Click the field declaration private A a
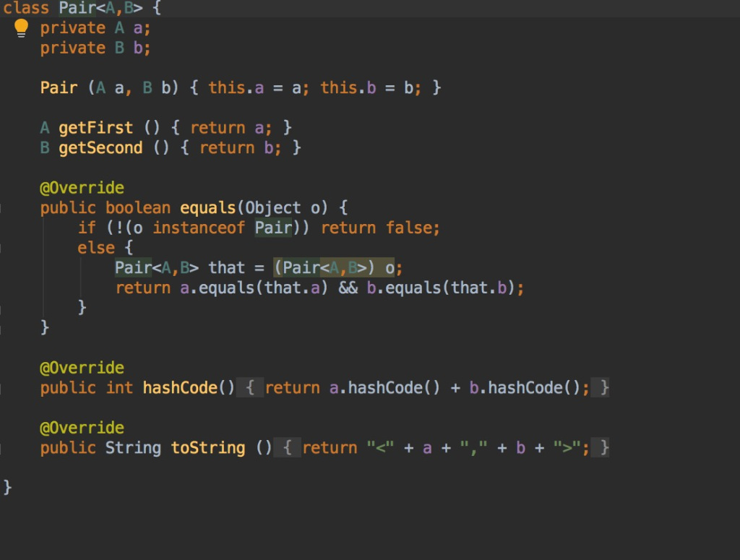The image size is (740, 560). click(95, 27)
